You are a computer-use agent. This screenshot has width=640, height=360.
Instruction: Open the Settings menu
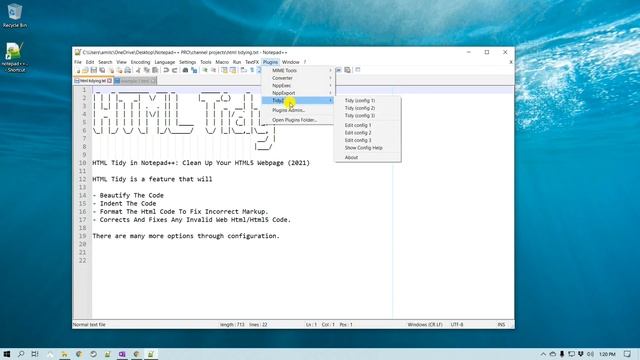click(187, 62)
